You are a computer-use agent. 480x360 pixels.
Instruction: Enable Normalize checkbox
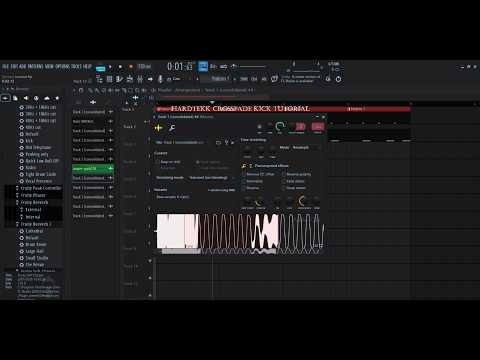pyautogui.click(x=244, y=181)
